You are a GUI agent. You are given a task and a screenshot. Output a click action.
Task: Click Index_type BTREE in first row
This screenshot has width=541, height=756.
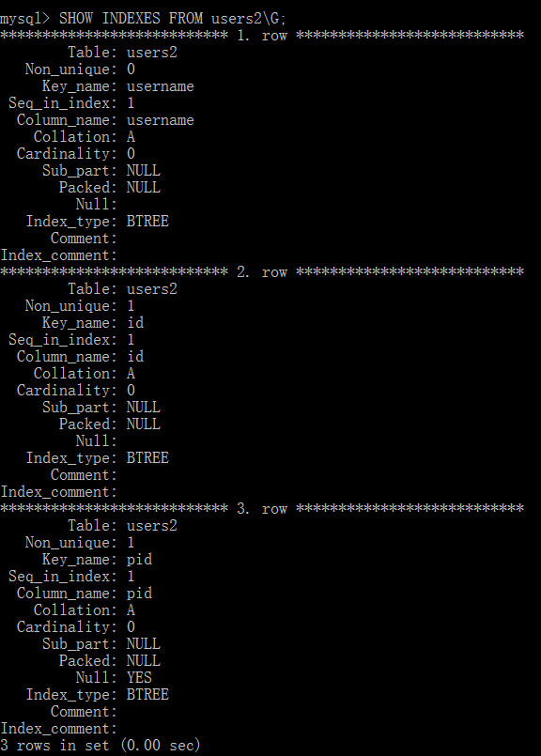click(x=147, y=222)
